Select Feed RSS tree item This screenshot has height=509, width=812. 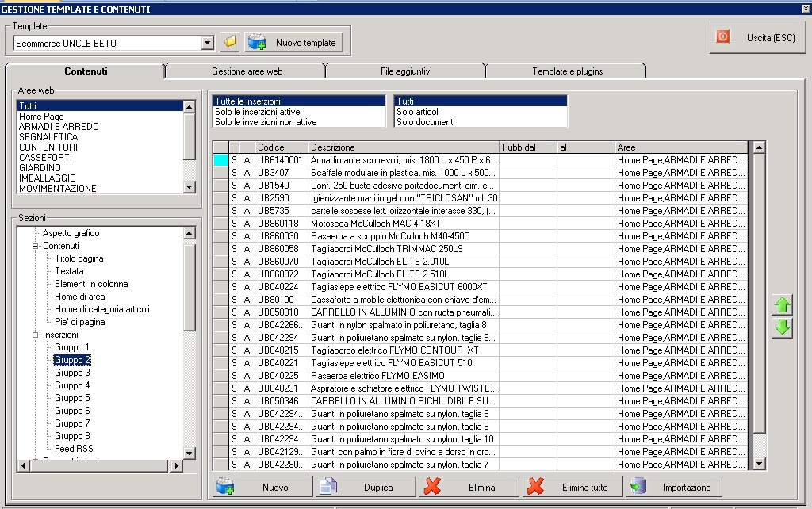coord(74,449)
